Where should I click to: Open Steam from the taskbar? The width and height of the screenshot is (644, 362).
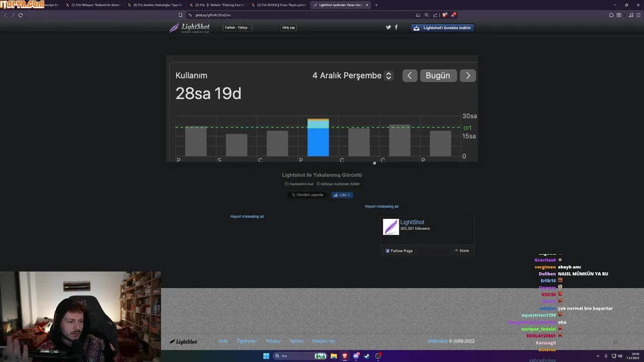367,356
